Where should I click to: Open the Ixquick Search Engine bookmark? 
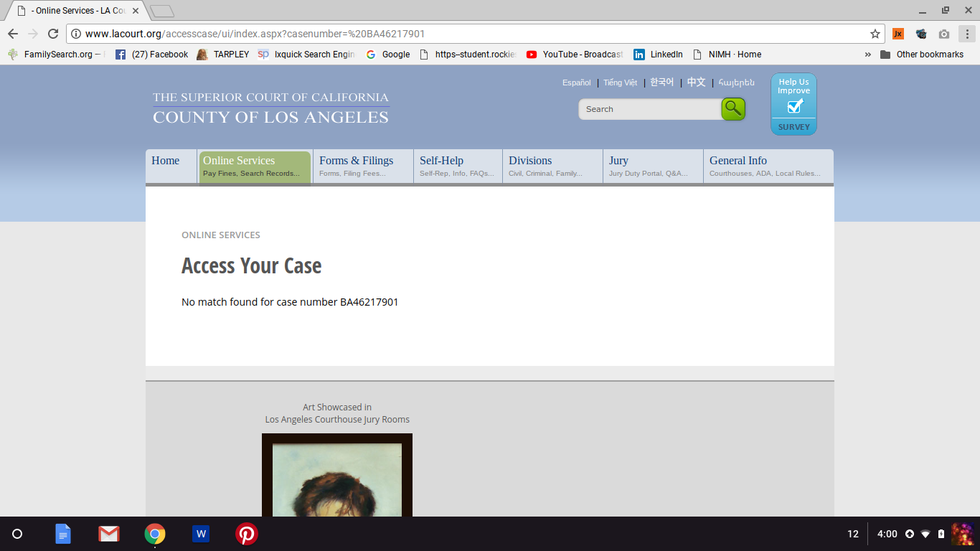click(306, 55)
